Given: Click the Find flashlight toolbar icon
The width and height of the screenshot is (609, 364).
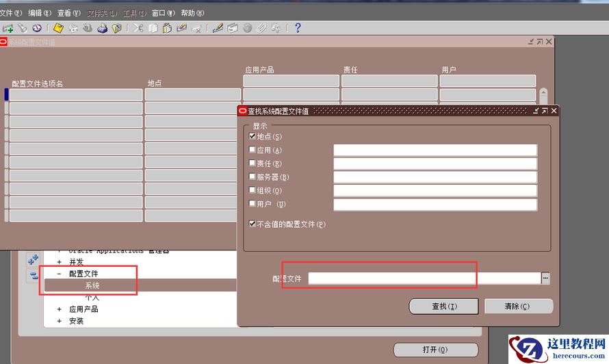Looking at the screenshot, I should point(23,28).
